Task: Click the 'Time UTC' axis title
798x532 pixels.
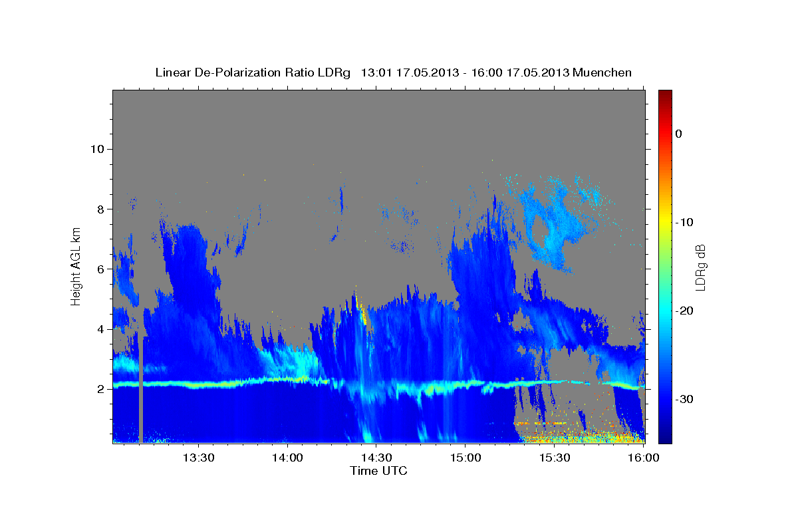Action: pos(378,471)
